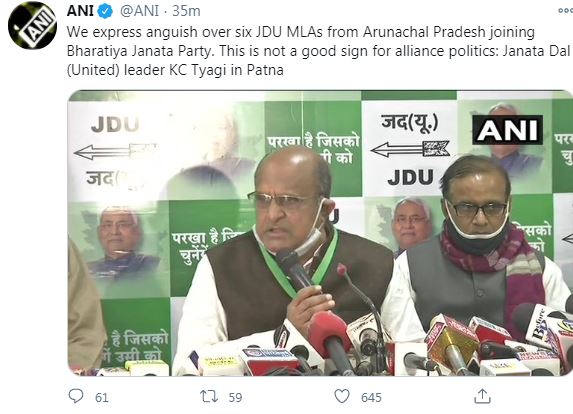This screenshot has height=414, width=573.
Task: Open the tweet's more options menu
Action: tap(565, 11)
